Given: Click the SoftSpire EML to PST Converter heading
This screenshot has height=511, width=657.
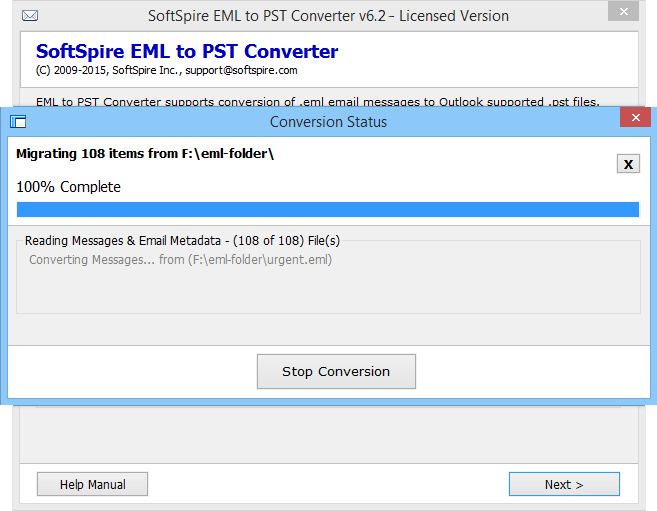Looking at the screenshot, I should (187, 52).
